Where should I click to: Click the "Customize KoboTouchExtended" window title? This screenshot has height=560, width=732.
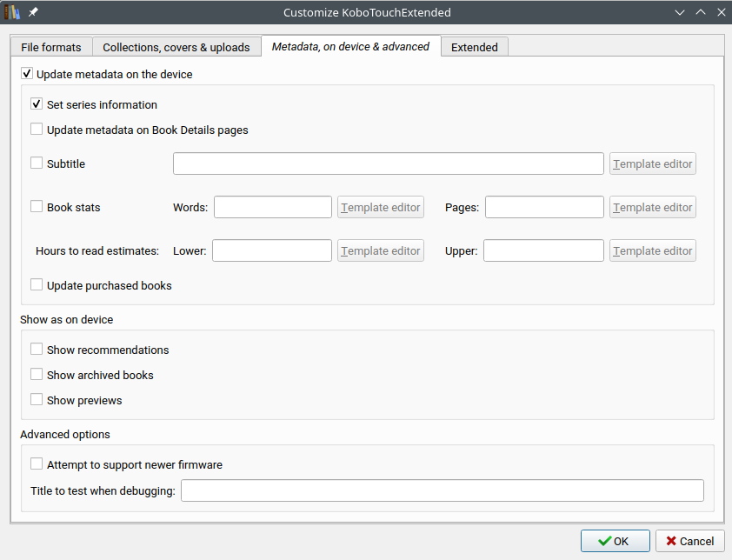(367, 12)
